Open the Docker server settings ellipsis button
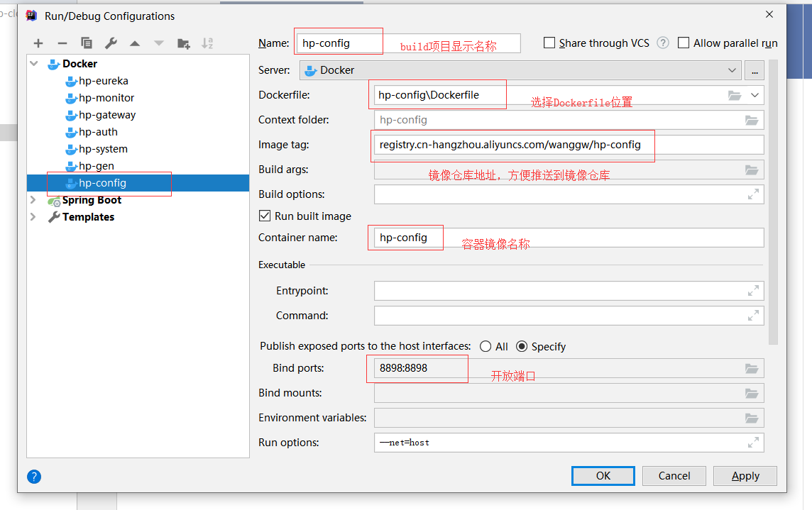Image resolution: width=812 pixels, height=510 pixels. tap(755, 70)
